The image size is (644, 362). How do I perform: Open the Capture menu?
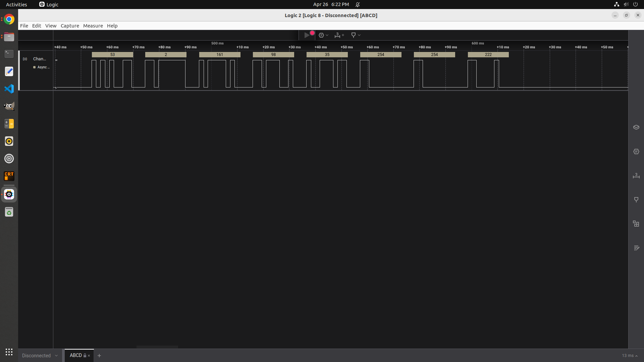point(70,26)
